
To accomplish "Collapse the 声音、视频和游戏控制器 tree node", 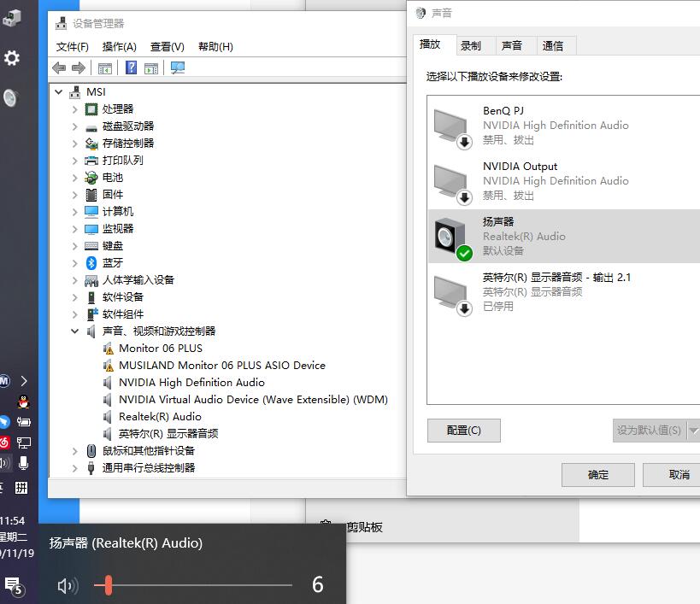I will pyautogui.click(x=74, y=331).
